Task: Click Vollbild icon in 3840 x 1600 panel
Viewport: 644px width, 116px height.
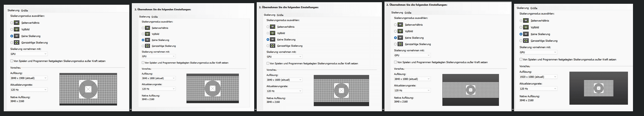Action: click(x=273, y=33)
